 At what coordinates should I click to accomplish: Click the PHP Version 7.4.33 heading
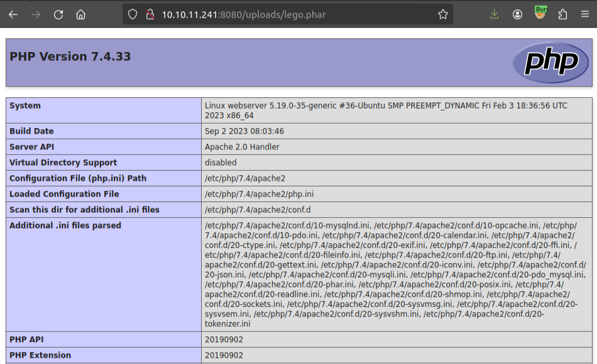pos(70,56)
